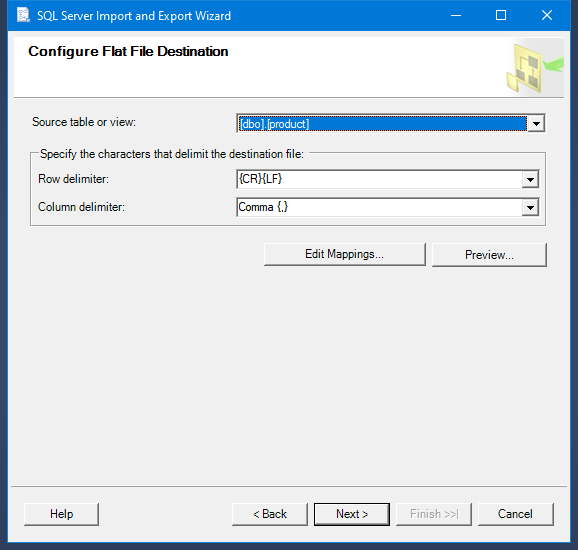This screenshot has width=578, height=550.
Task: Click the 'Row delimiter:' label
Action: [x=73, y=179]
